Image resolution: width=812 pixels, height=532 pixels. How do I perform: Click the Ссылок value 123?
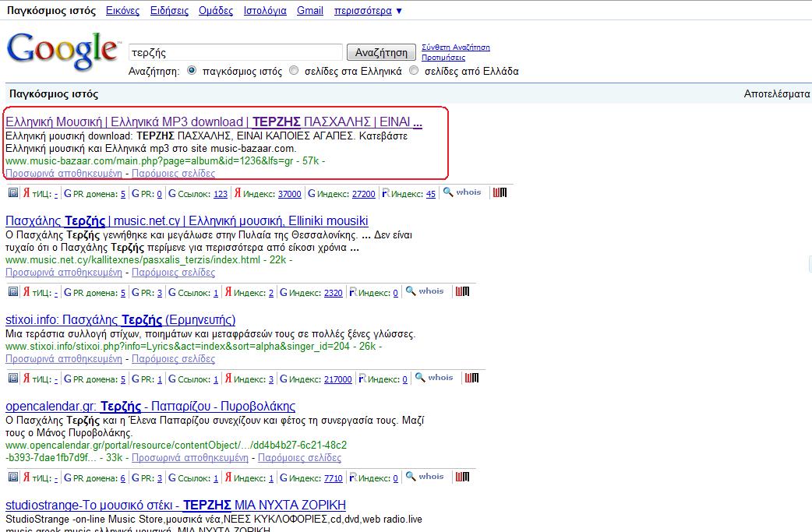coord(221,194)
